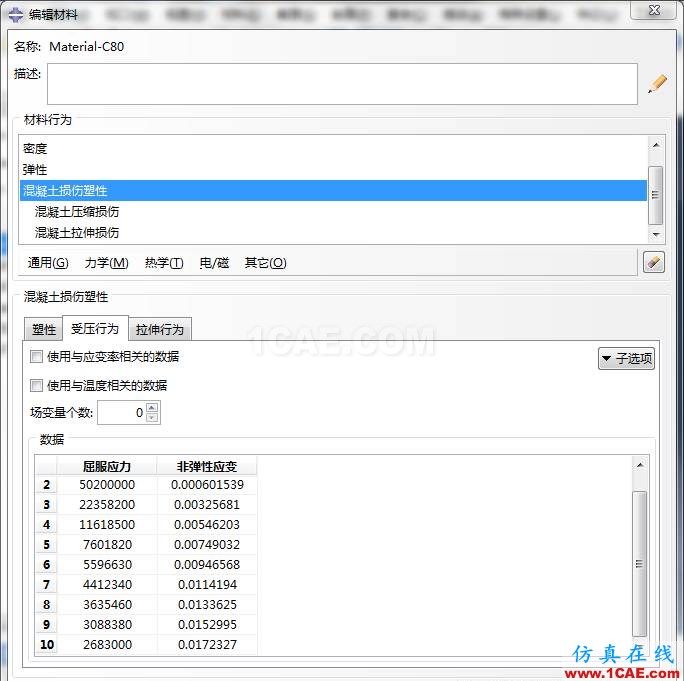Image resolution: width=684 pixels, height=681 pixels.
Task: Click scroll-up arrow of behaviors list
Action: tap(656, 145)
